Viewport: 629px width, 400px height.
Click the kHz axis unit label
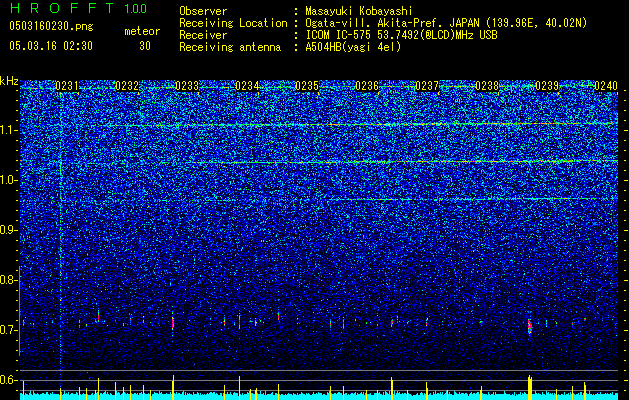click(9, 81)
